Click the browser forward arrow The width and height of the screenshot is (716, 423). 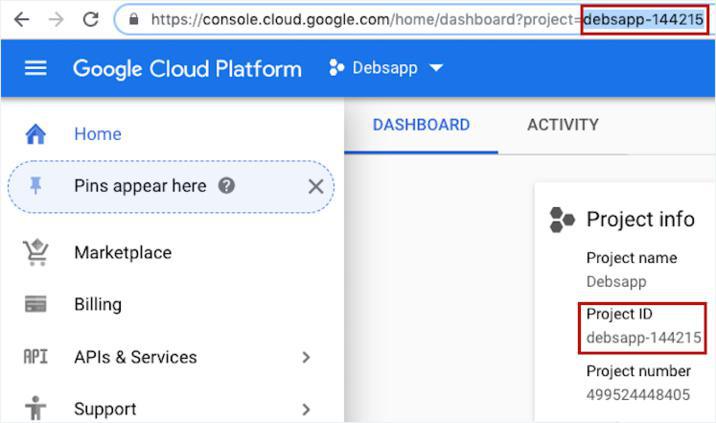click(55, 19)
